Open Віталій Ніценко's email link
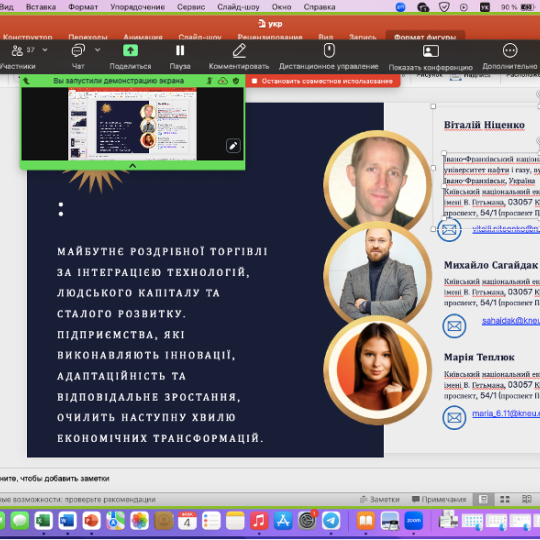540x540 pixels. click(506, 229)
